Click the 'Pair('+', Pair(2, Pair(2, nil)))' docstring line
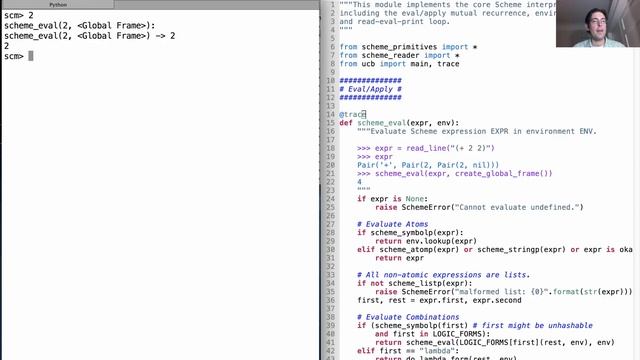The width and height of the screenshot is (640, 360). [428, 165]
